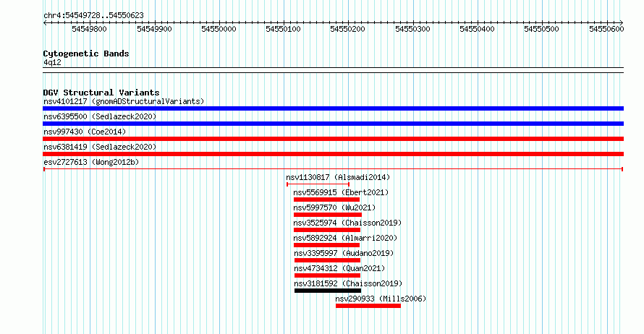Viewport: 644px width, 334px height.
Task: Click the nsv3395997 (Audano2019) label
Action: pos(344,253)
